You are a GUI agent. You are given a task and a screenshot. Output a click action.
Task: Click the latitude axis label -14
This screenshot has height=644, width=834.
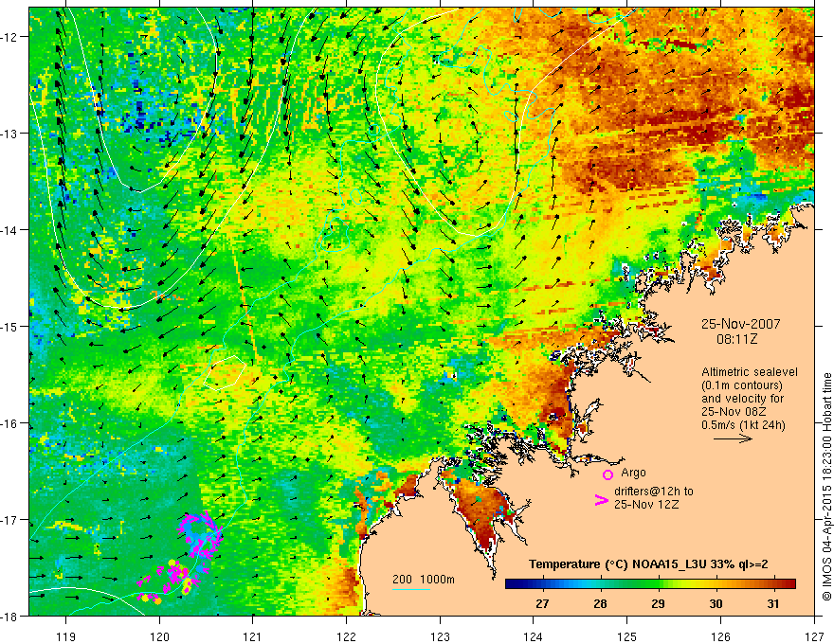coord(10,230)
